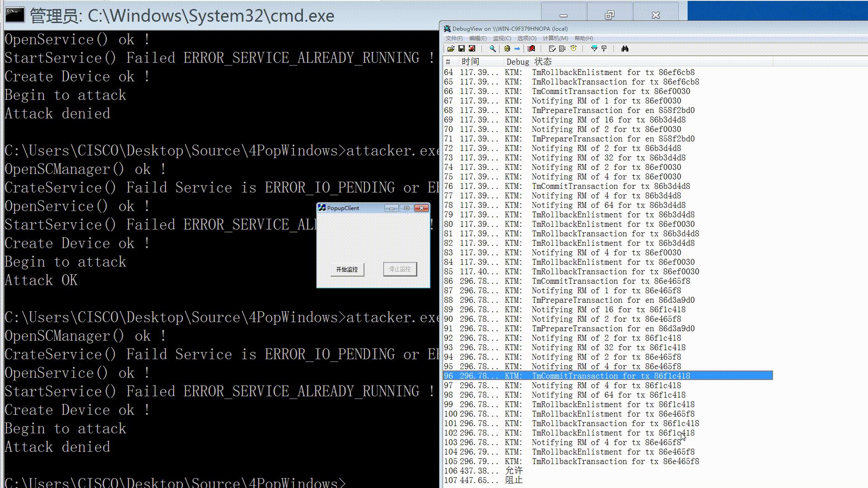Expand the 选项(O) menu

pos(527,38)
